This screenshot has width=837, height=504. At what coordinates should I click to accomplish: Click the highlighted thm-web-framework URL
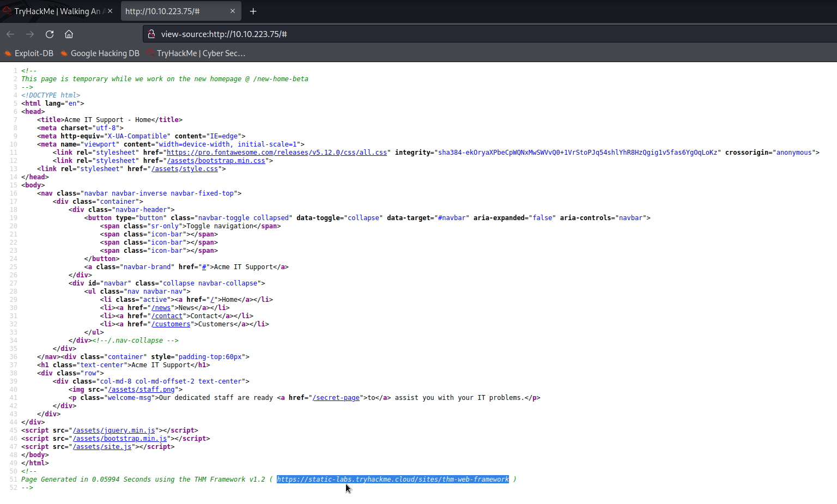[393, 479]
